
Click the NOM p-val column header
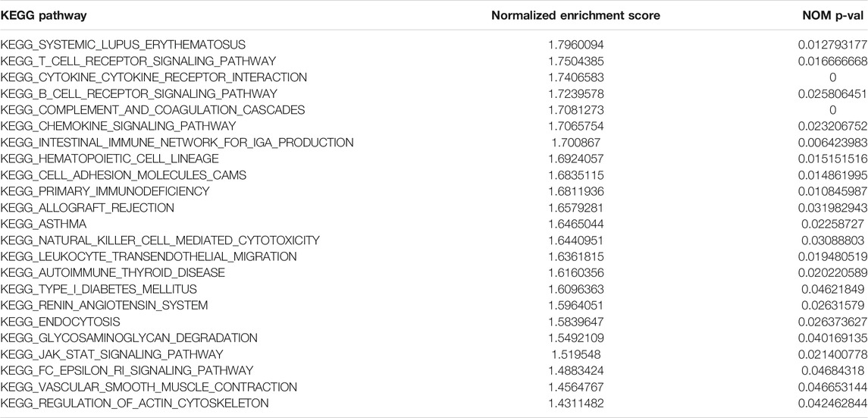coord(835,15)
